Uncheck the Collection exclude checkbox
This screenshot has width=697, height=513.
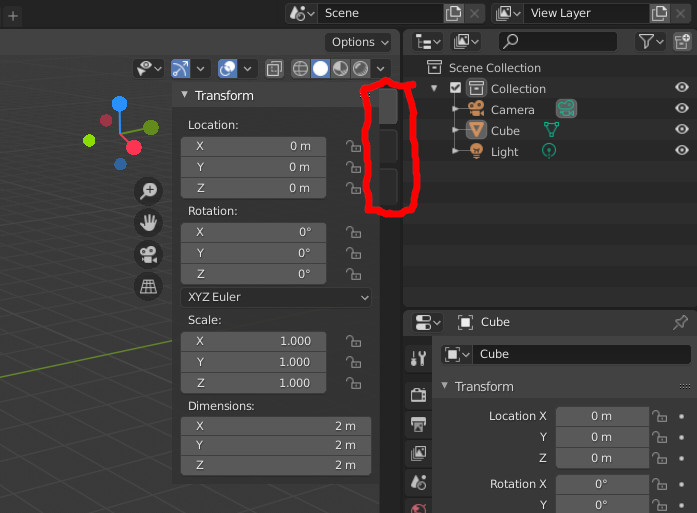455,88
